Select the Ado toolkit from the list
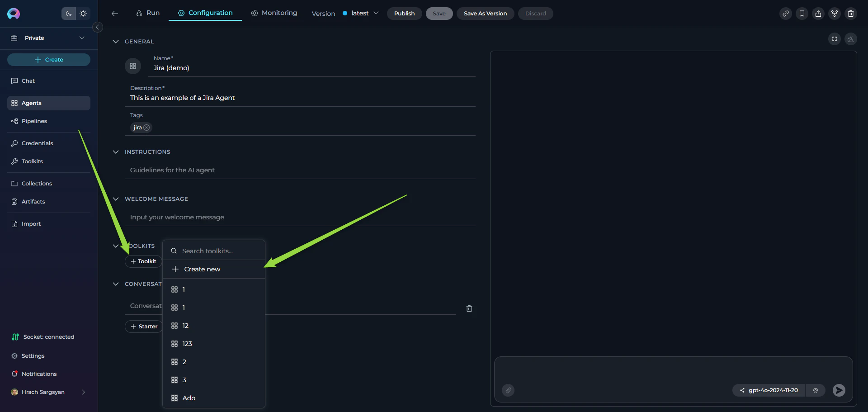Image resolution: width=868 pixels, height=412 pixels. click(189, 398)
